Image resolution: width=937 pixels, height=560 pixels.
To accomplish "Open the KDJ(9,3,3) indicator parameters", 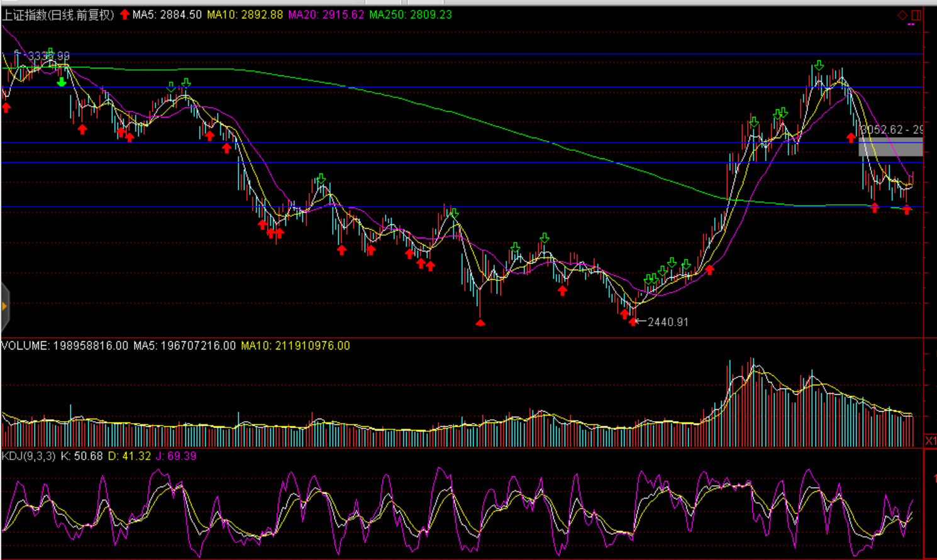I will pos(29,456).
